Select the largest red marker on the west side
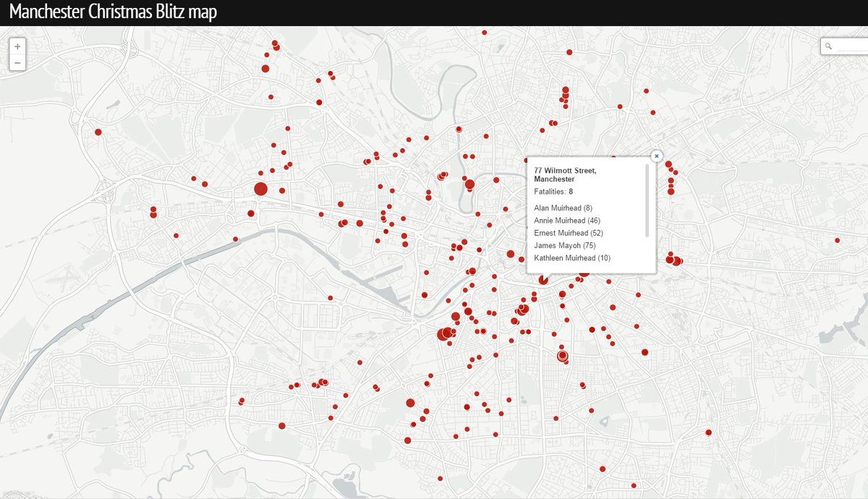Screen dimensions: 868x499 (x=262, y=187)
